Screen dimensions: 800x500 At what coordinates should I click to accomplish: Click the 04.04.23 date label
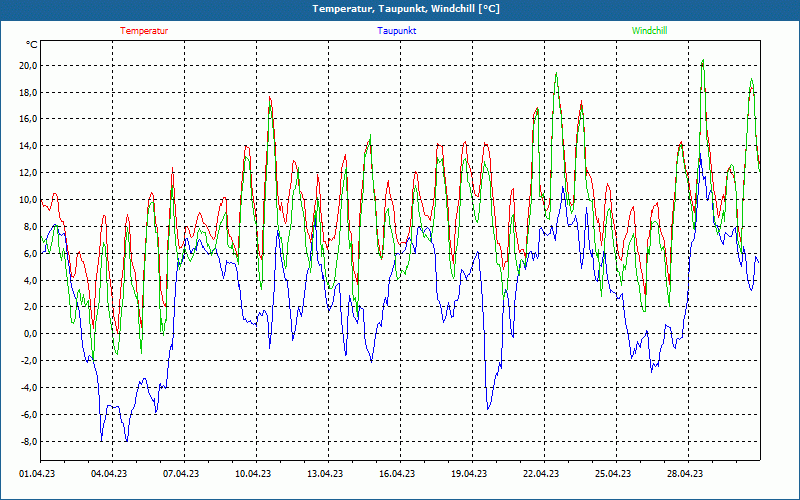click(x=109, y=474)
